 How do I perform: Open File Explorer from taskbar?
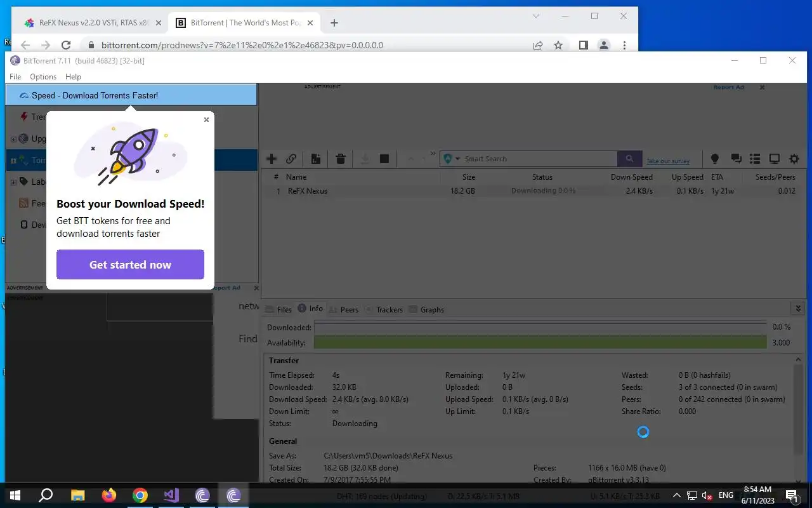77,495
